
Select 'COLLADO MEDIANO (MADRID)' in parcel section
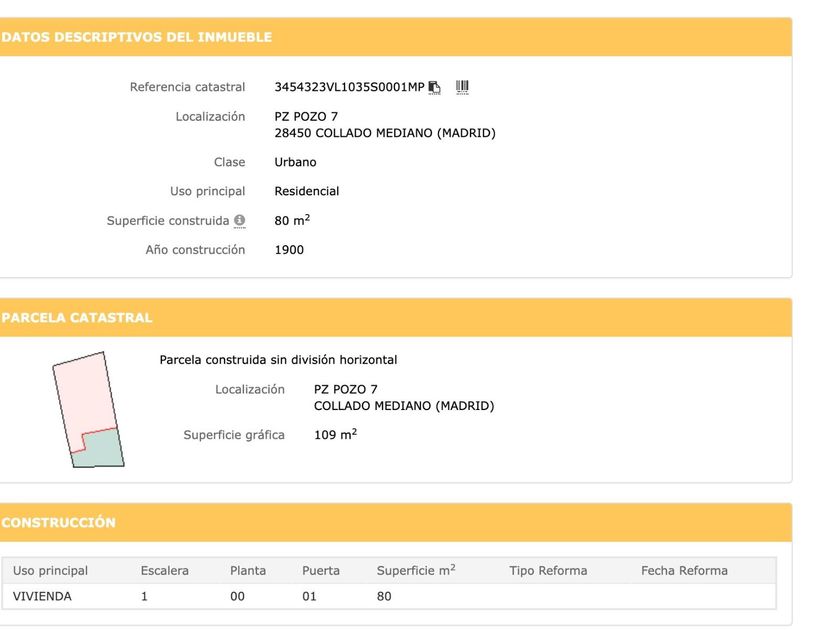(x=404, y=406)
